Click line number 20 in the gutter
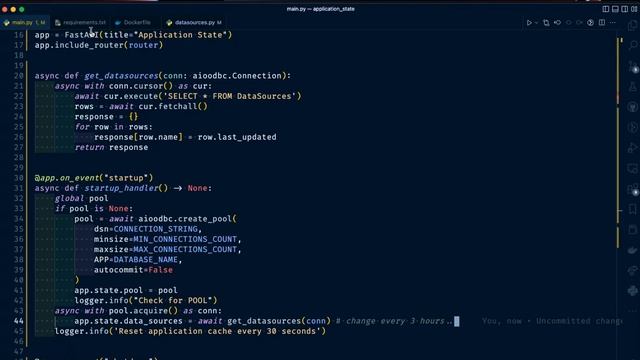The image size is (640, 360). (x=18, y=76)
